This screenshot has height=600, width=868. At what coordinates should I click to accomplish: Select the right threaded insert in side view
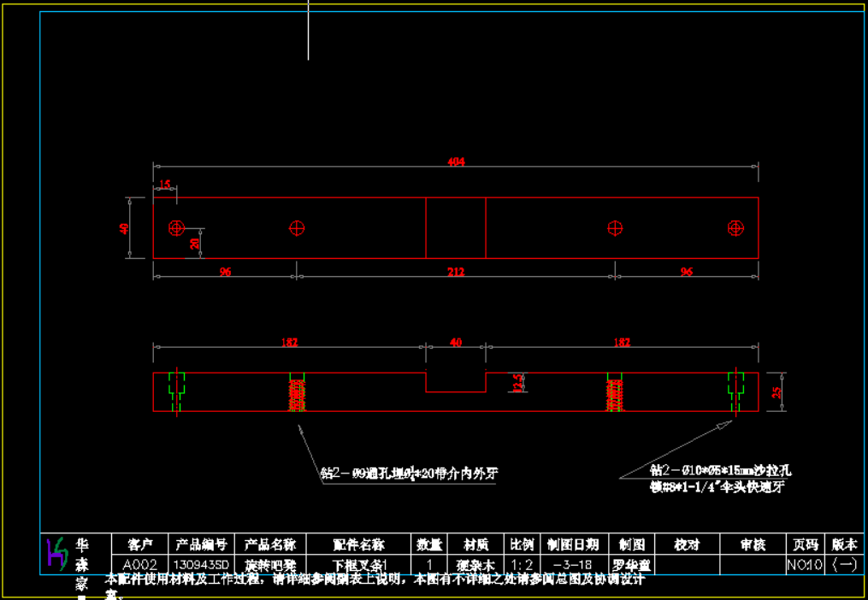click(615, 393)
